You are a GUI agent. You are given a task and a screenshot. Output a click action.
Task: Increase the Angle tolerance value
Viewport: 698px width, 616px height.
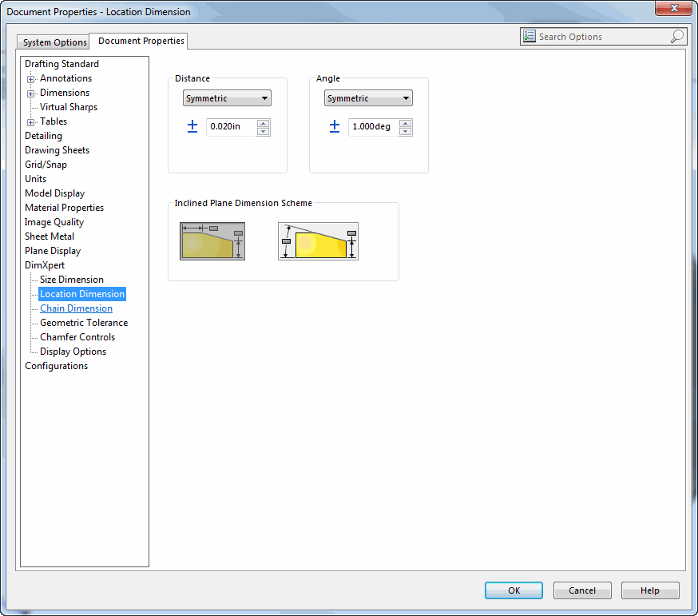coord(405,123)
